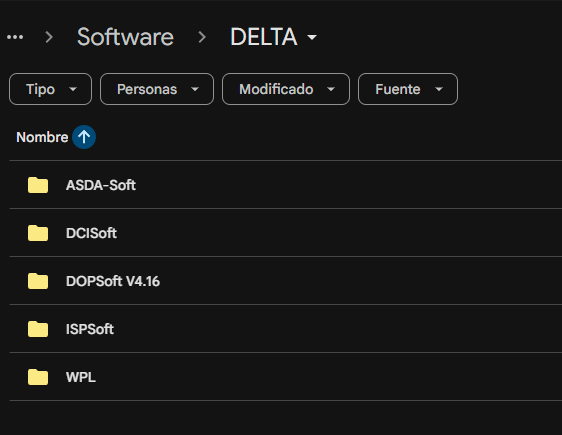This screenshot has height=435, width=562.
Task: Click the WPL folder icon
Action: click(38, 377)
